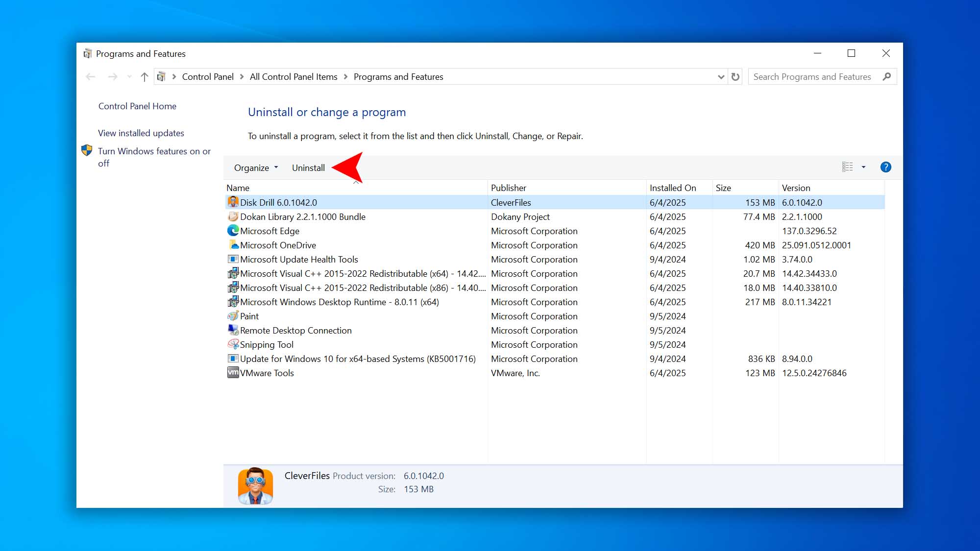The image size is (980, 551).
Task: Click the 836 KB size cell
Action: 761,359
